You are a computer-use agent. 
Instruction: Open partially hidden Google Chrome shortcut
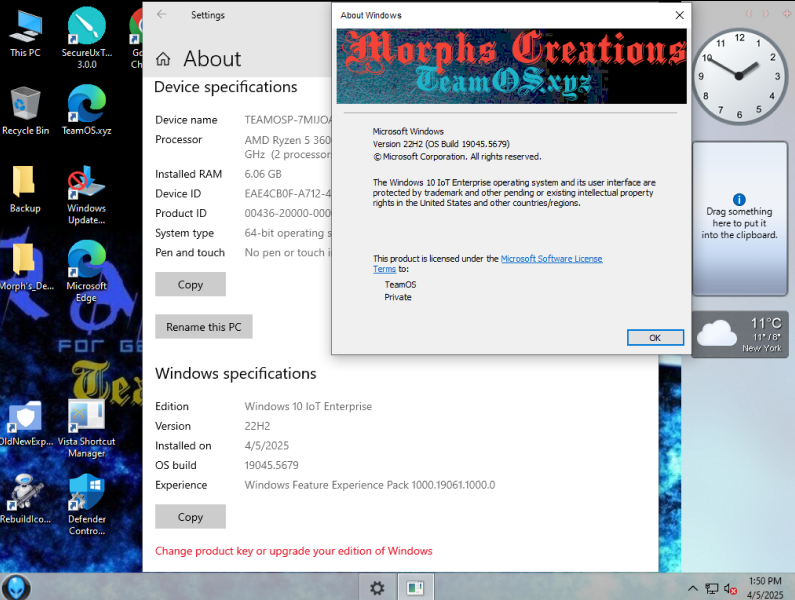coord(136,38)
